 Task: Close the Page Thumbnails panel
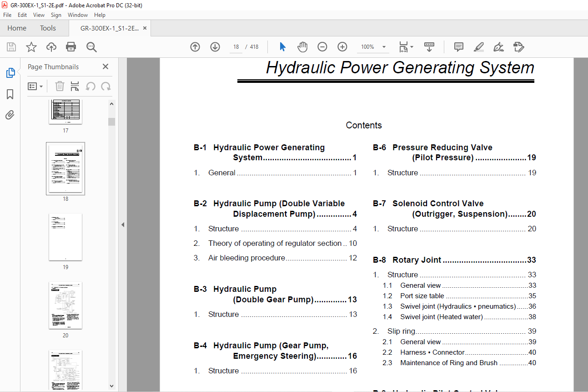coord(106,66)
